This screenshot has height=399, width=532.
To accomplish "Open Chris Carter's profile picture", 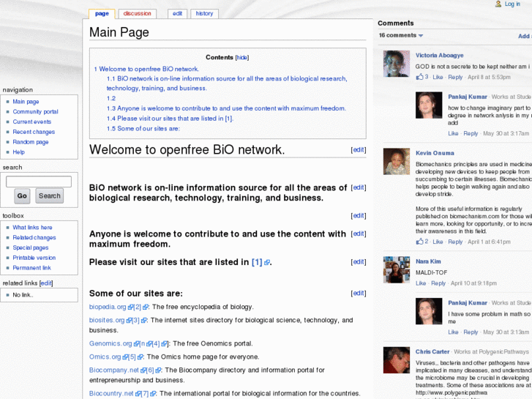I will 397,360.
